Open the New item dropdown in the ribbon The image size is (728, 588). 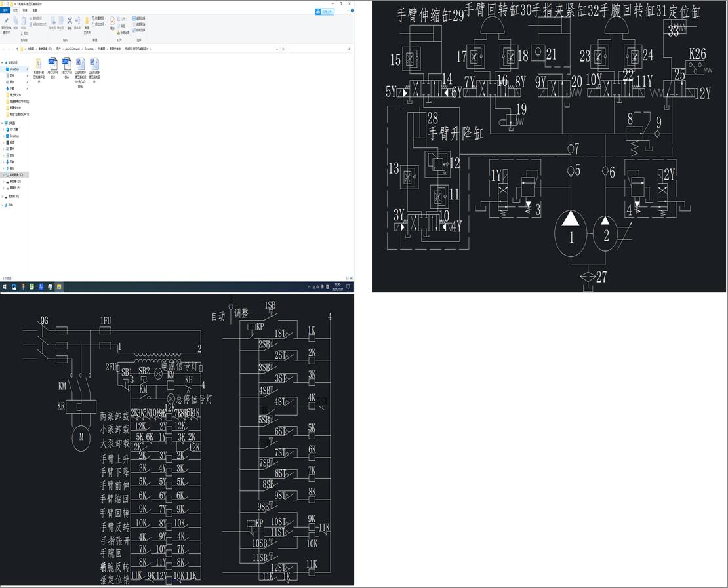click(x=99, y=18)
